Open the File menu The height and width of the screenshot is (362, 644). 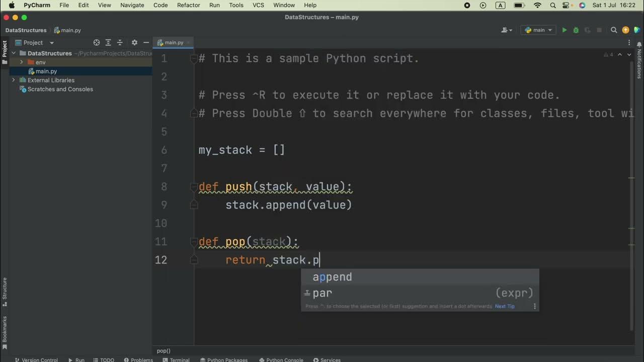click(x=64, y=5)
